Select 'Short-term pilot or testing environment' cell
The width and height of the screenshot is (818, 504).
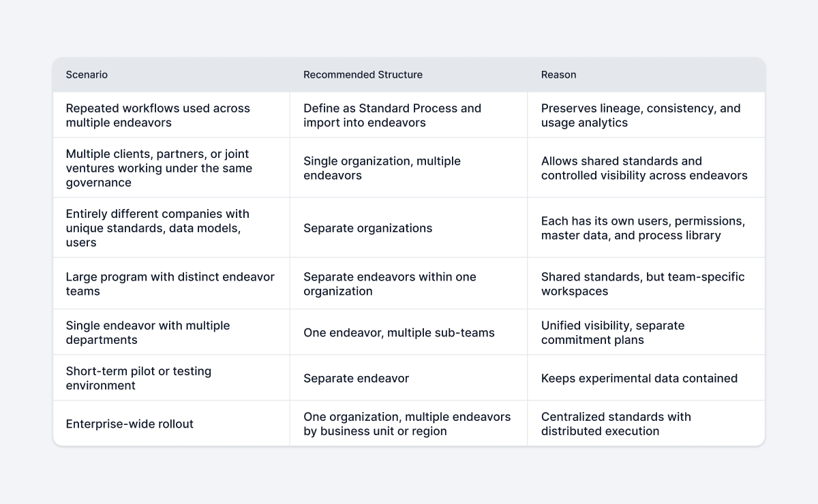point(171,378)
